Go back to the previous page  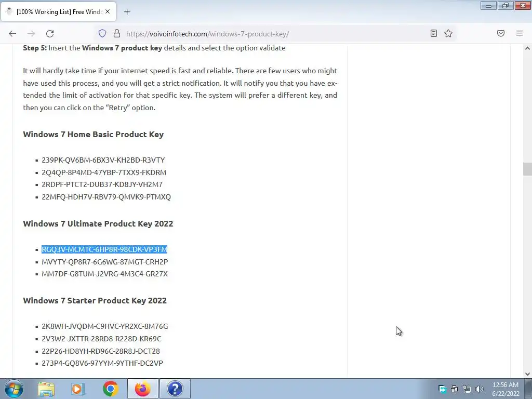12,34
